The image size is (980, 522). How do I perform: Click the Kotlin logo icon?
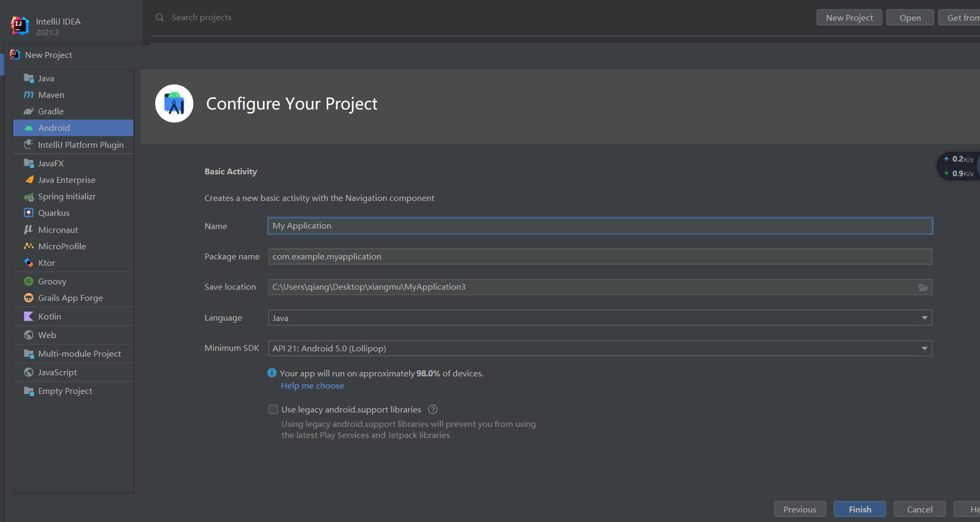pyautogui.click(x=29, y=316)
